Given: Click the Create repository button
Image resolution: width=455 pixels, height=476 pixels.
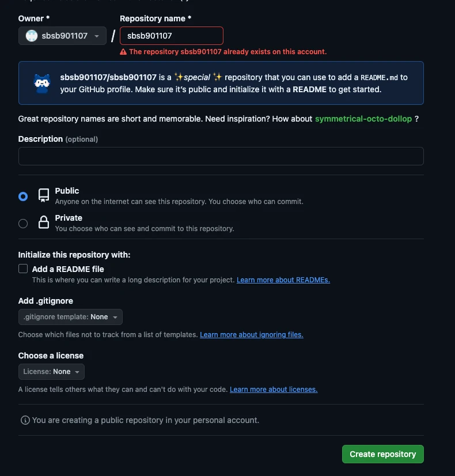Looking at the screenshot, I should 383,454.
